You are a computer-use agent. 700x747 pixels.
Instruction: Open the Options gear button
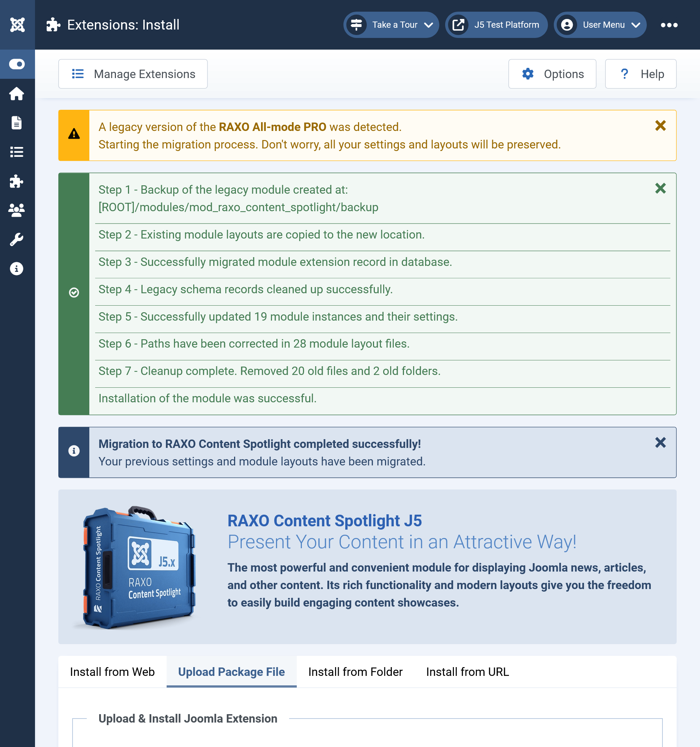[552, 74]
